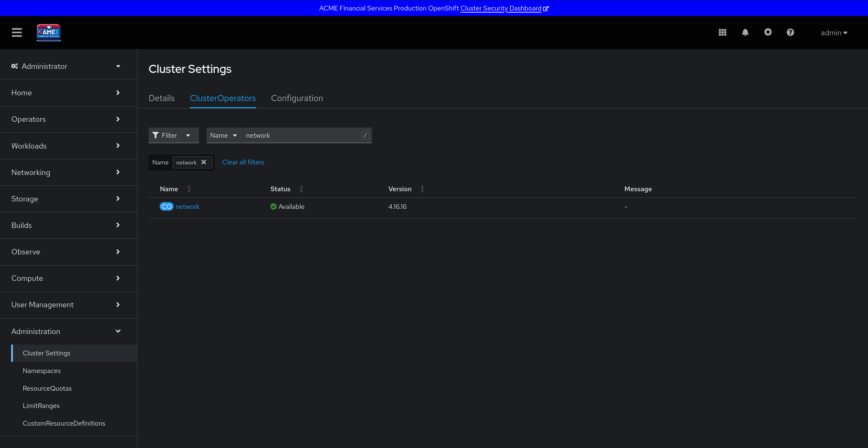Click the ACME Financial Services logo
Viewport: 868px width, 448px height.
[x=49, y=33]
